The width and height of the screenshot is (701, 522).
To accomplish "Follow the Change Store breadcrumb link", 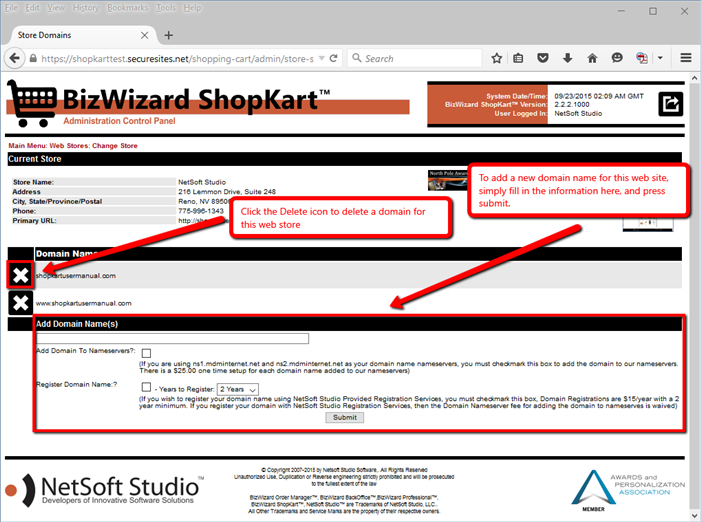I will 115,146.
